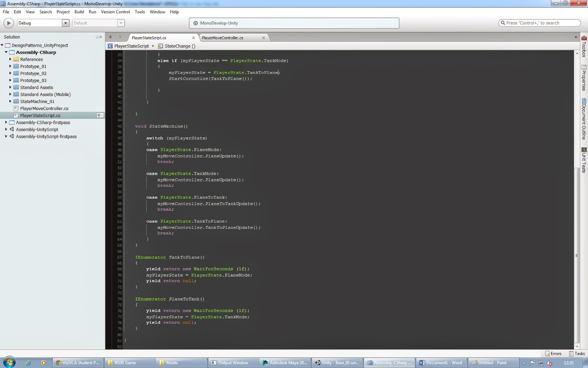This screenshot has height=368, width=588.
Task: Expand the References folder
Action: [10, 59]
